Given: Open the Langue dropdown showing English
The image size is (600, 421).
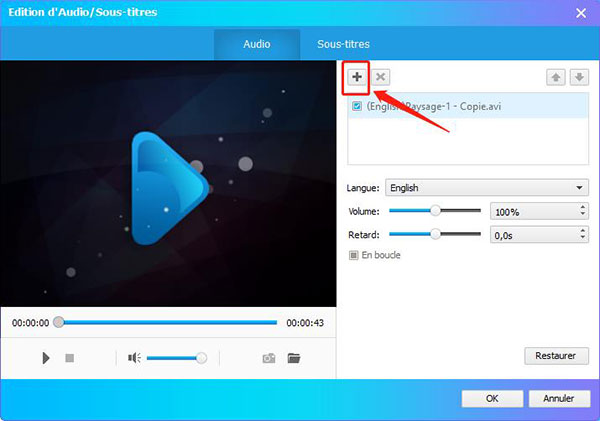Looking at the screenshot, I should [x=487, y=188].
